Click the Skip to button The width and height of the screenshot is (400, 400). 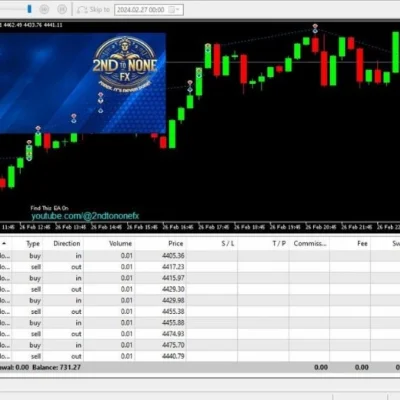tap(93, 10)
